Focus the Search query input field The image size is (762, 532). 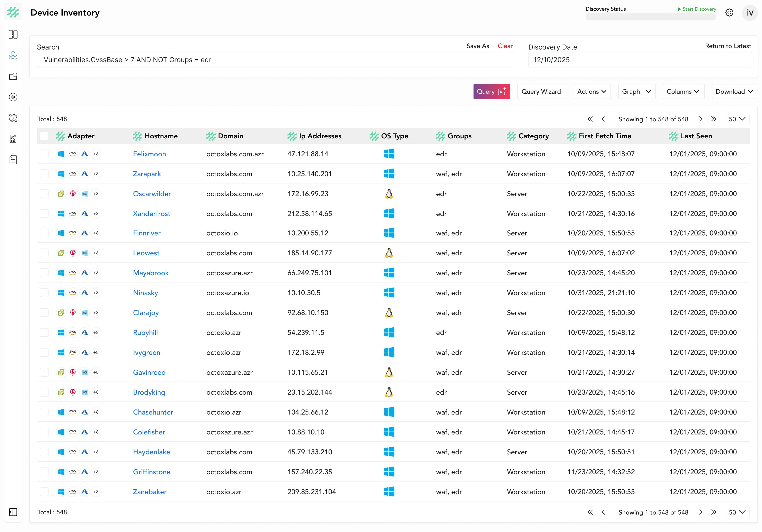pyautogui.click(x=275, y=60)
